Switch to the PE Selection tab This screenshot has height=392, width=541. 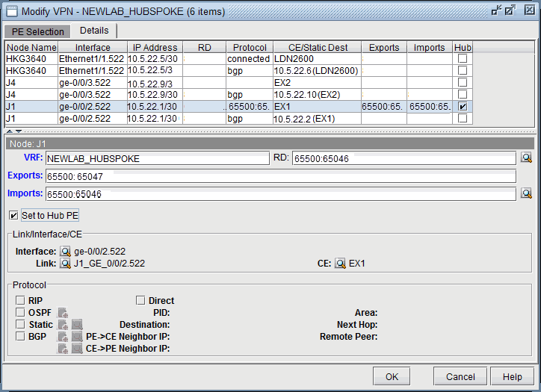click(37, 31)
